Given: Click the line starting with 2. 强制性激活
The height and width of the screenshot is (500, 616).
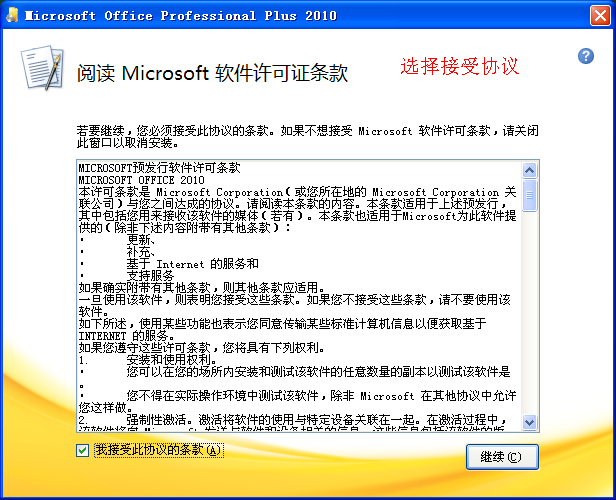Looking at the screenshot, I should [293, 420].
